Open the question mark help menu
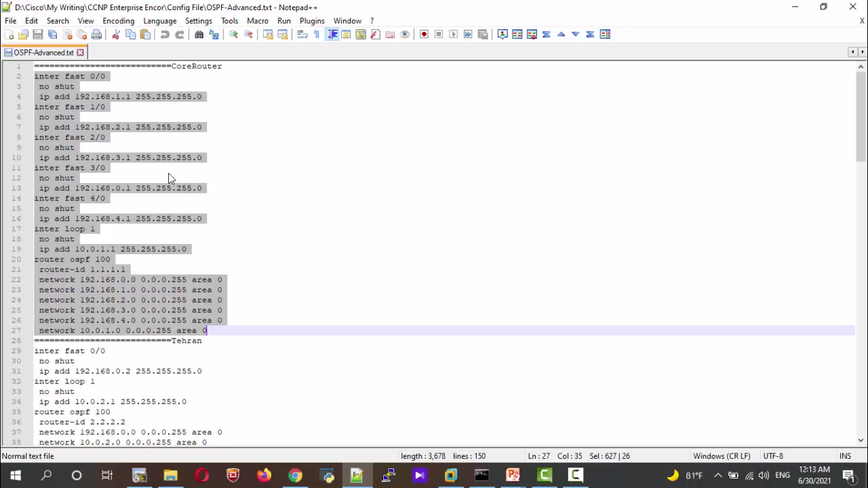 coord(372,21)
